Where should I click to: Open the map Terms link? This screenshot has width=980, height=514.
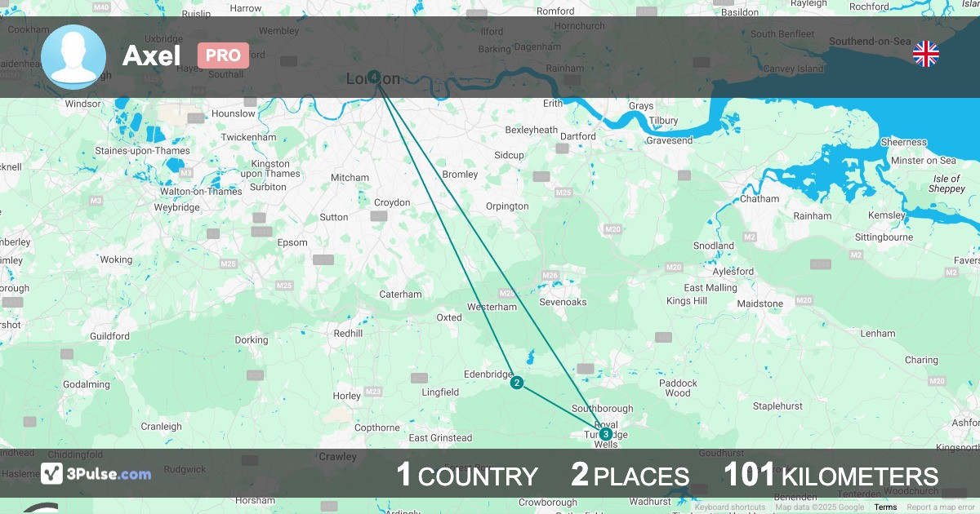pos(885,507)
